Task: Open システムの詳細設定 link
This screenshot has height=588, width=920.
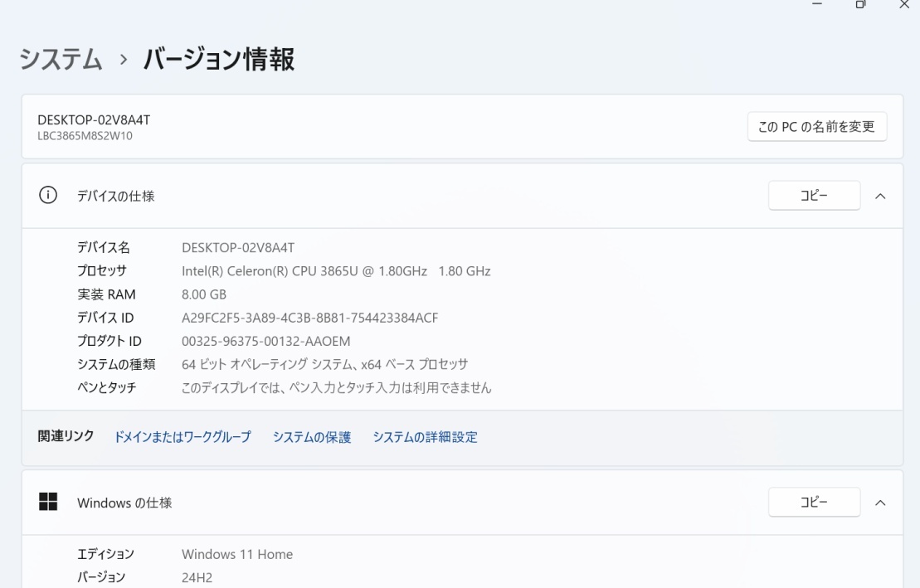Action: tap(426, 436)
